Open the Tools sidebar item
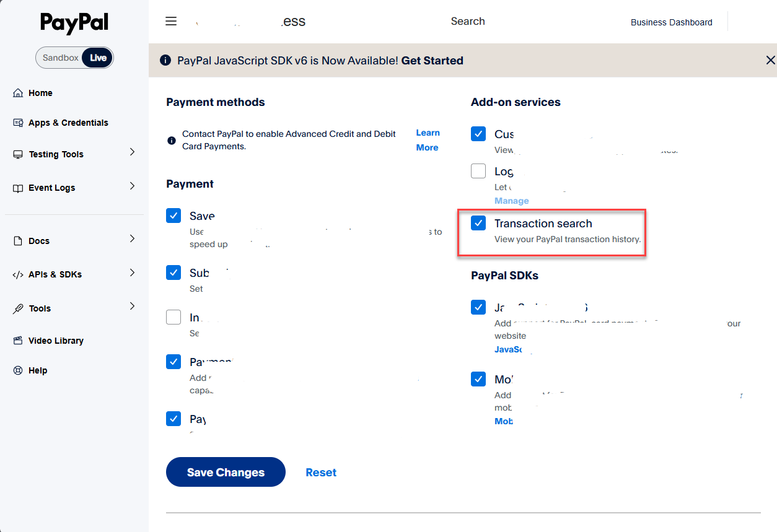The image size is (777, 532). click(40, 308)
